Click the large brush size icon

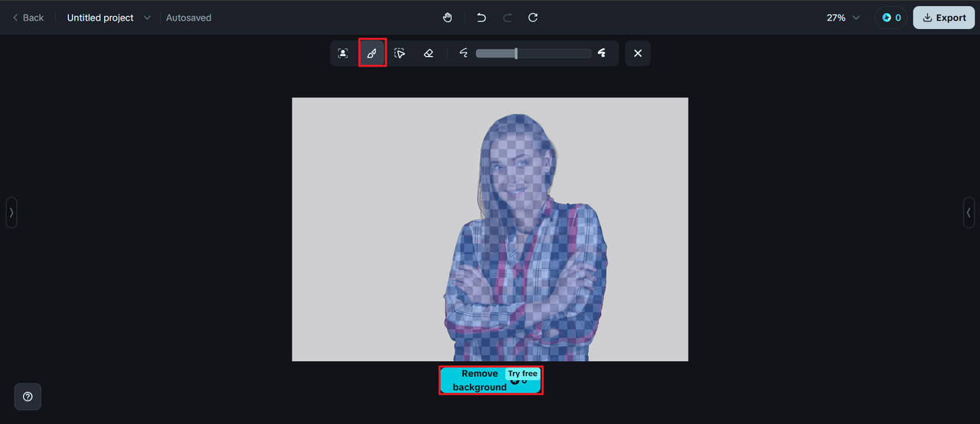603,54
